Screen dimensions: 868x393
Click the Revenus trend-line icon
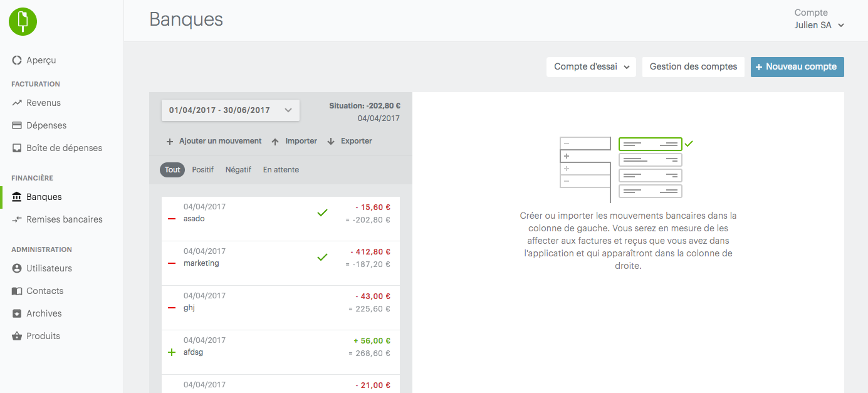click(17, 103)
